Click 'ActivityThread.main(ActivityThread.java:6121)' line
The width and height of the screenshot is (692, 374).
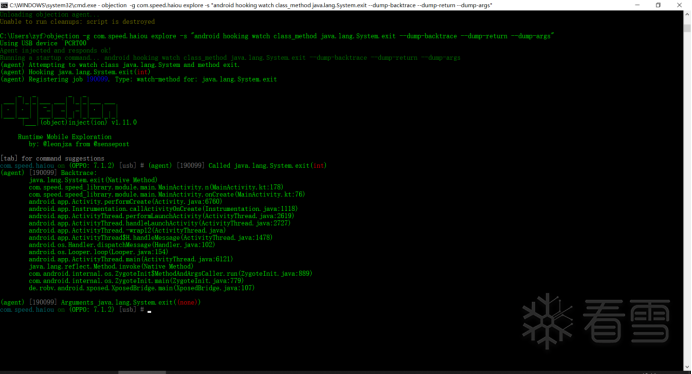click(x=131, y=259)
